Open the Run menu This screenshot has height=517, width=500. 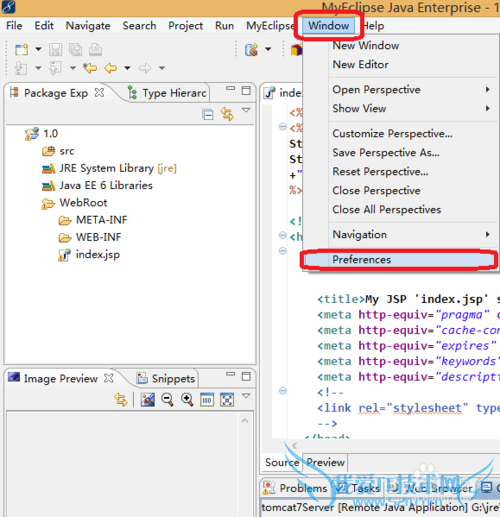(x=224, y=26)
